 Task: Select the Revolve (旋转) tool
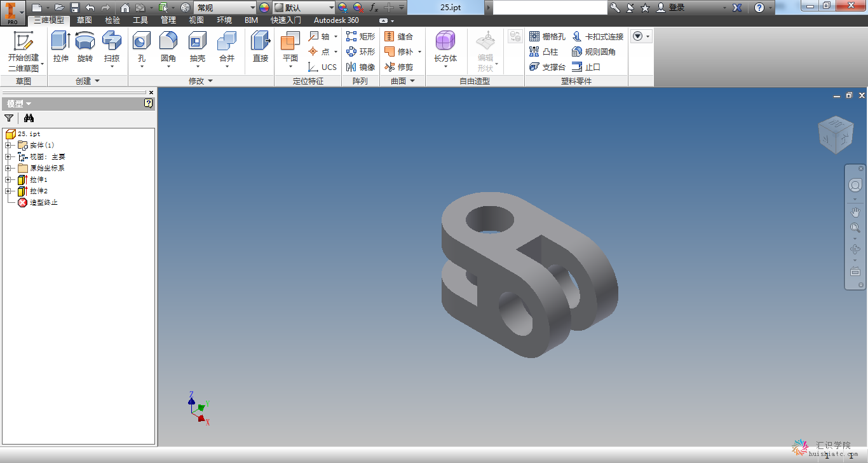(x=85, y=48)
